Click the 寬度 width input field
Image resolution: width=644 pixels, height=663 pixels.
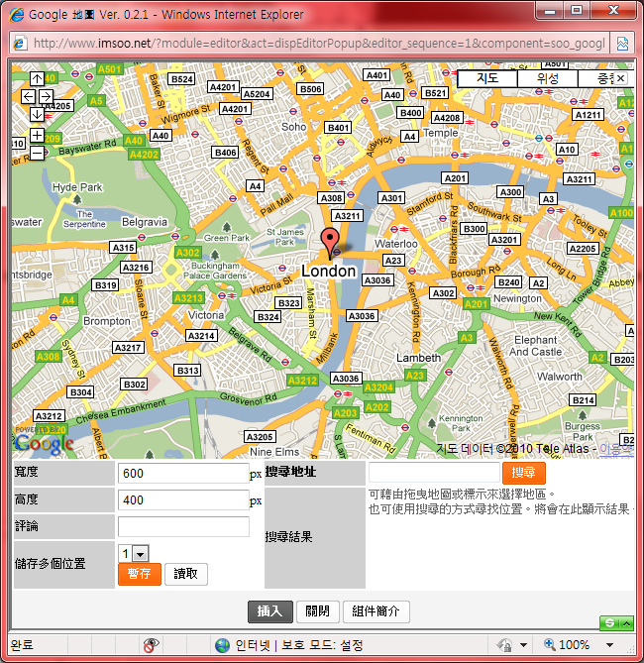click(183, 474)
